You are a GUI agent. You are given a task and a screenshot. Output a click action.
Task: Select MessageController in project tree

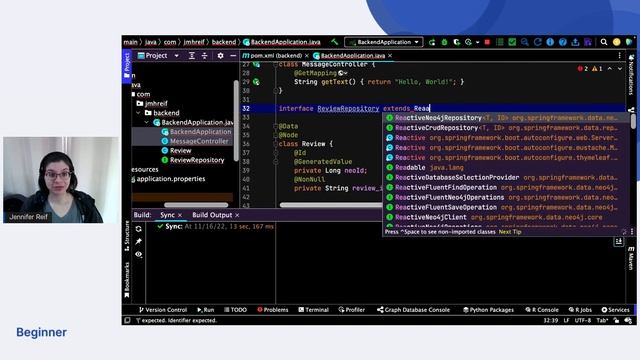[195, 141]
